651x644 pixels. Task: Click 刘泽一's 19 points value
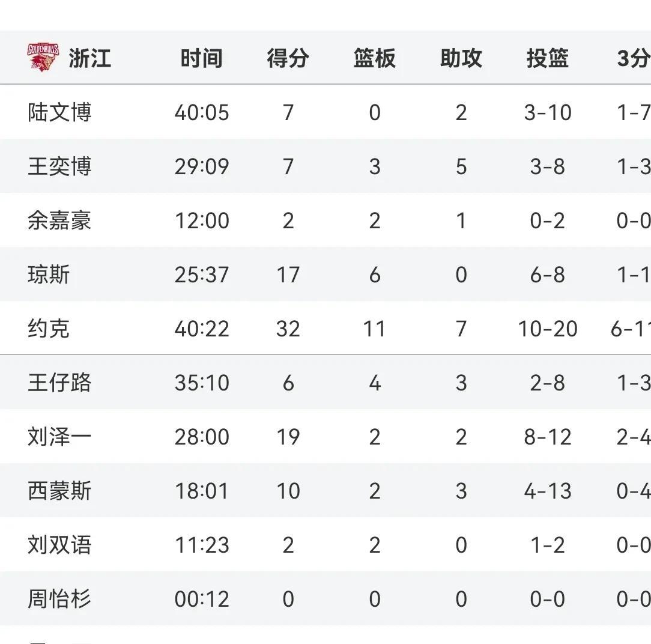click(x=288, y=437)
